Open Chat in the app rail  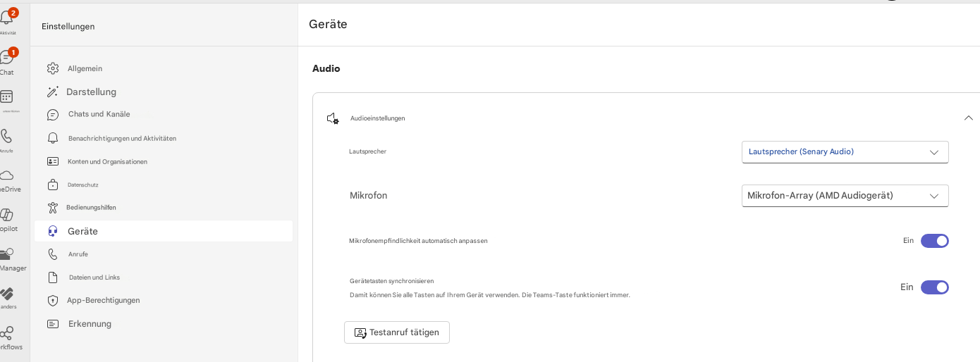pyautogui.click(x=7, y=57)
